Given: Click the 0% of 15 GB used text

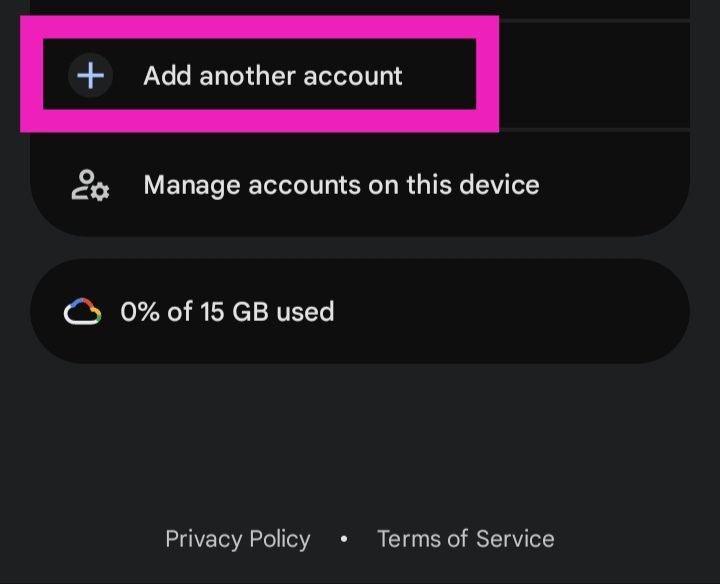Looking at the screenshot, I should click(x=227, y=312).
